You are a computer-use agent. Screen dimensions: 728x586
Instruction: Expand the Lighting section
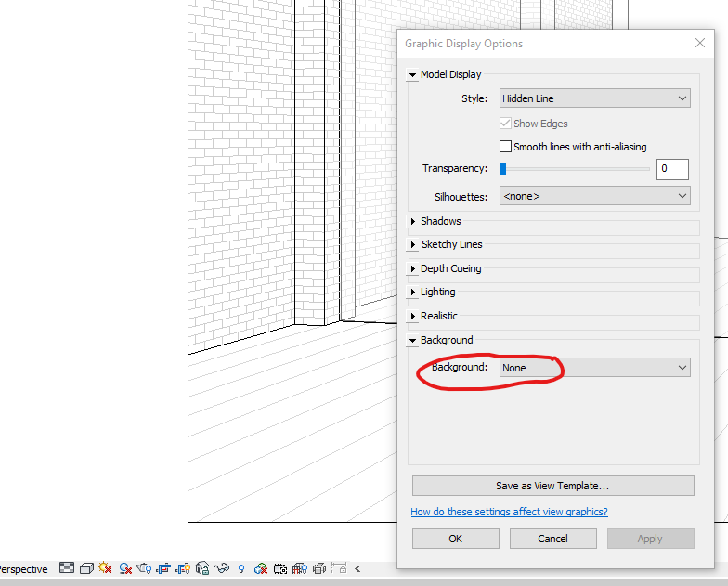pos(412,292)
